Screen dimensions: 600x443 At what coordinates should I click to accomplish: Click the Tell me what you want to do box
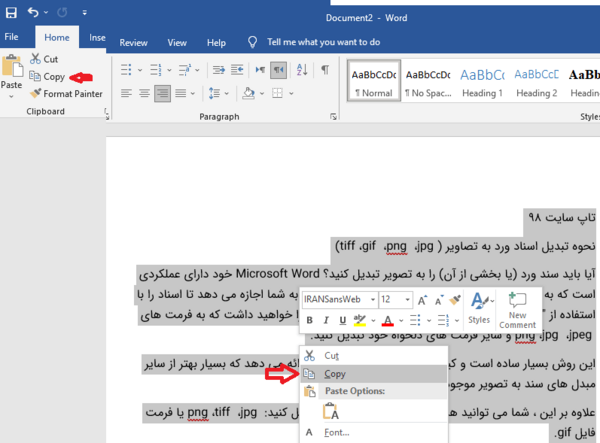(x=323, y=42)
